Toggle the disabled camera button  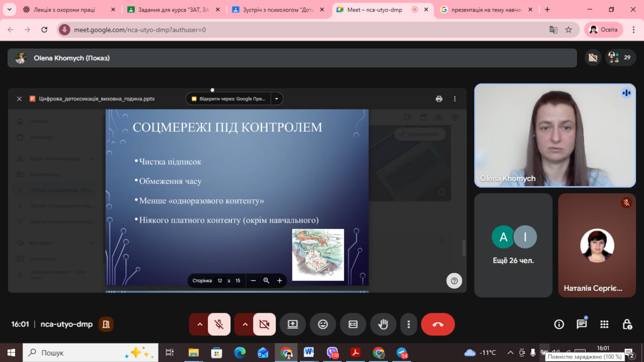click(264, 324)
